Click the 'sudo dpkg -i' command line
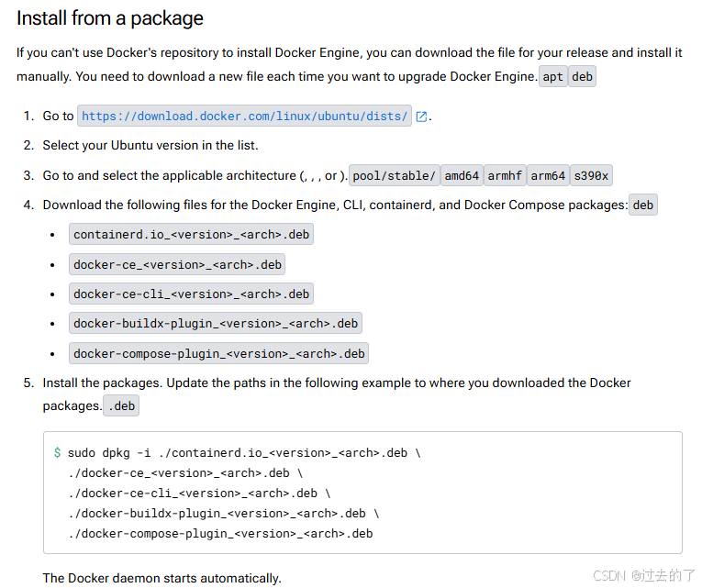Viewport: 702px width, 588px height. click(244, 453)
